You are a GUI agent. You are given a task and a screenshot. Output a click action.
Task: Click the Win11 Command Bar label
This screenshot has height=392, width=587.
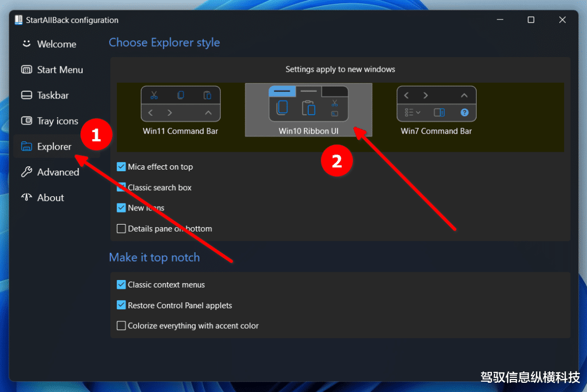point(180,131)
